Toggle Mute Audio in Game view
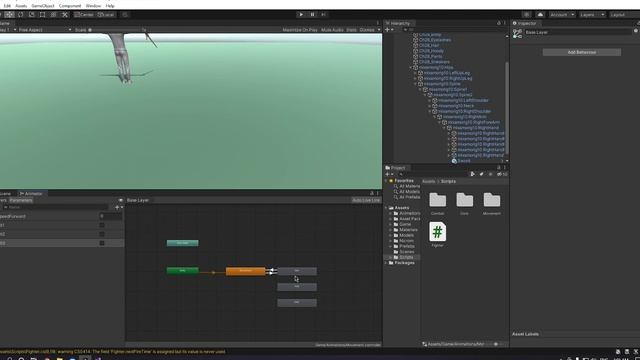Screen dimensions: 640x360 [x=332, y=30]
